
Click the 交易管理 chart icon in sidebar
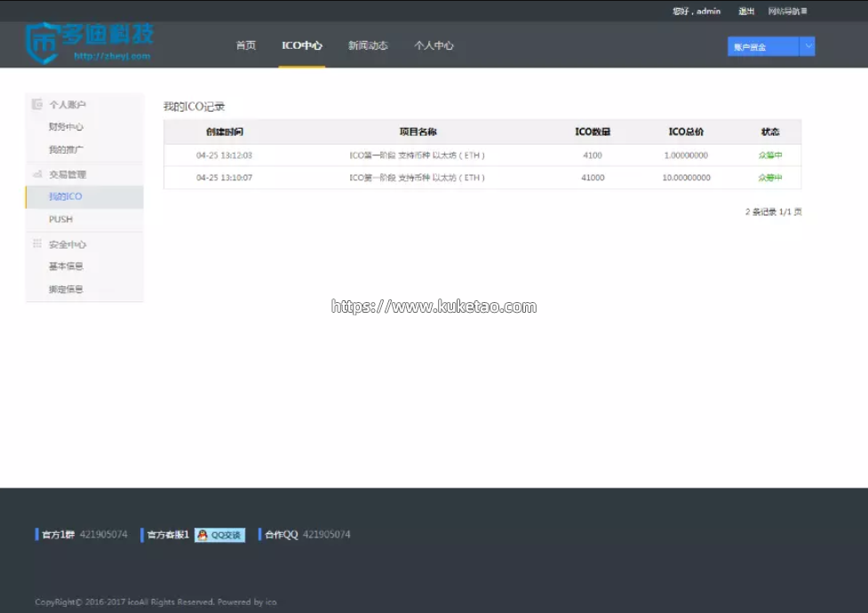[37, 174]
